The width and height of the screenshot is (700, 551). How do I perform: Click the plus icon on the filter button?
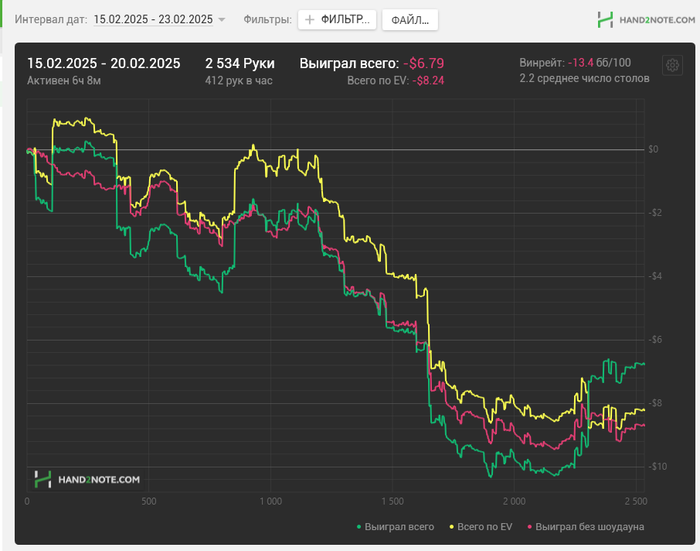pyautogui.click(x=309, y=20)
